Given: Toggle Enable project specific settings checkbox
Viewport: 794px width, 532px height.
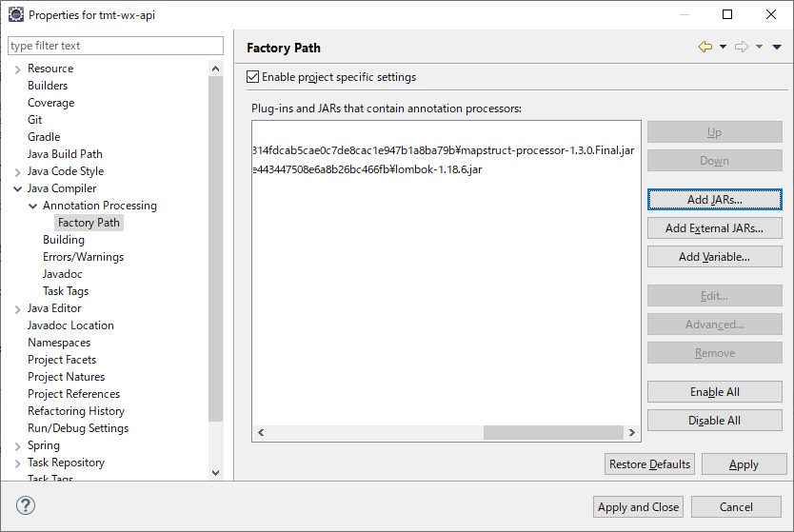Looking at the screenshot, I should point(252,77).
